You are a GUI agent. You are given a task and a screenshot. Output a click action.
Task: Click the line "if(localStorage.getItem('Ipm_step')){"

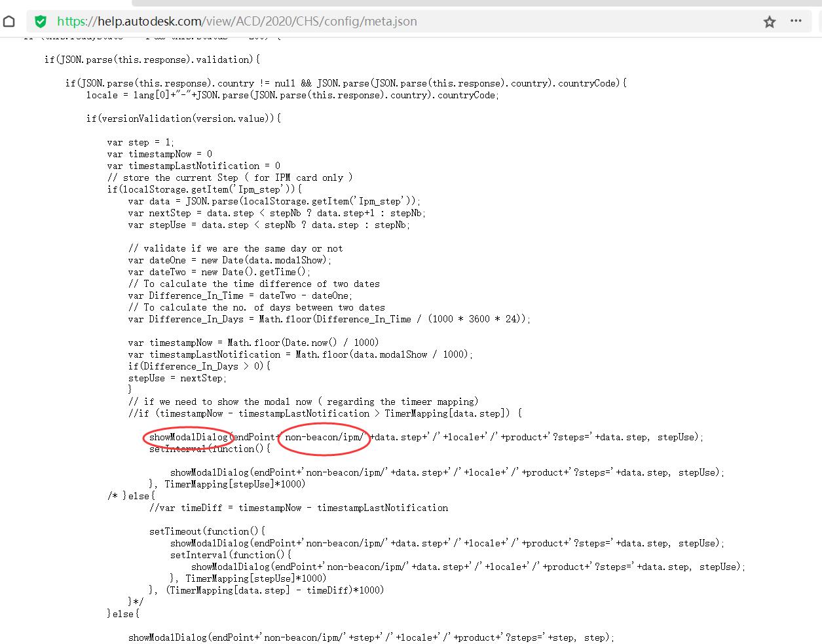(x=204, y=189)
